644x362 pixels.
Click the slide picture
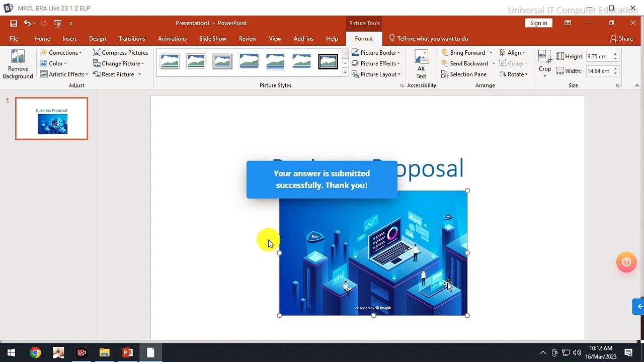(x=373, y=253)
